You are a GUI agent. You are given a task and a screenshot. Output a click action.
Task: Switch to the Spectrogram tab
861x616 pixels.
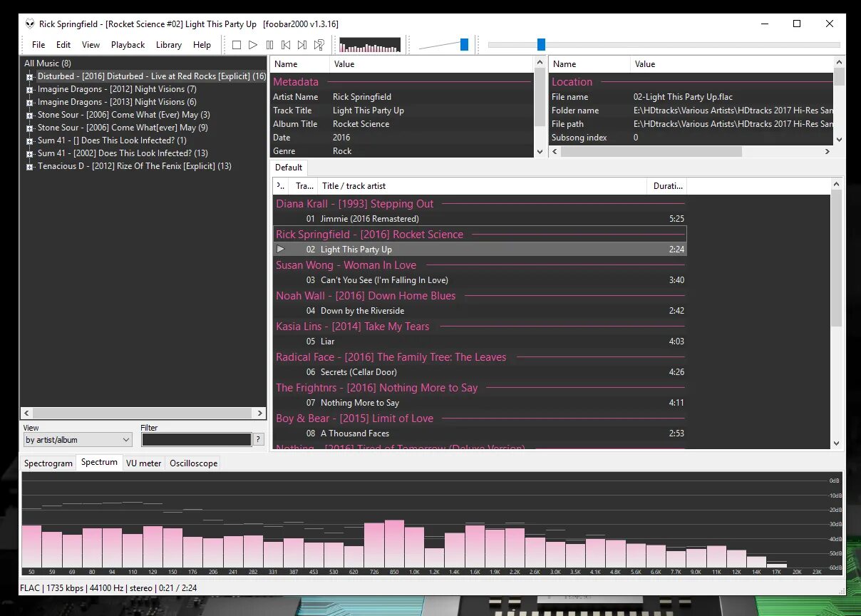(x=48, y=463)
